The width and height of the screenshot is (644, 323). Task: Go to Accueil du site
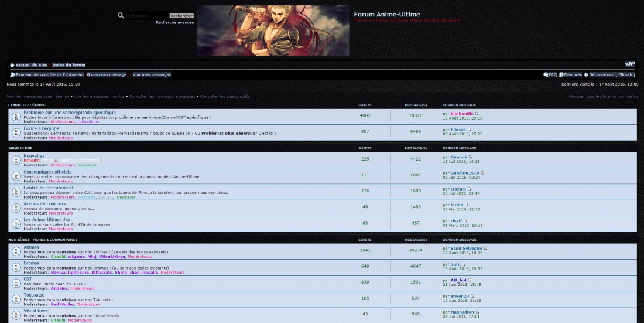(31, 65)
